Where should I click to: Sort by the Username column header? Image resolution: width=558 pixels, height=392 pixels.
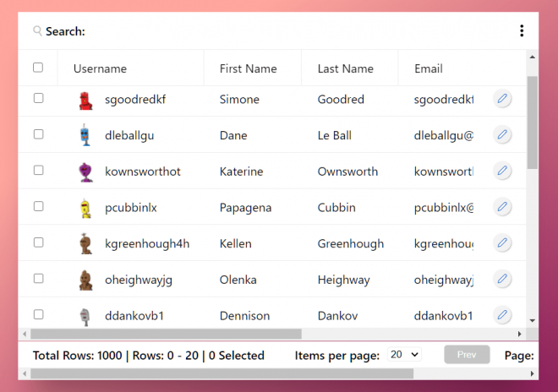[x=100, y=68]
